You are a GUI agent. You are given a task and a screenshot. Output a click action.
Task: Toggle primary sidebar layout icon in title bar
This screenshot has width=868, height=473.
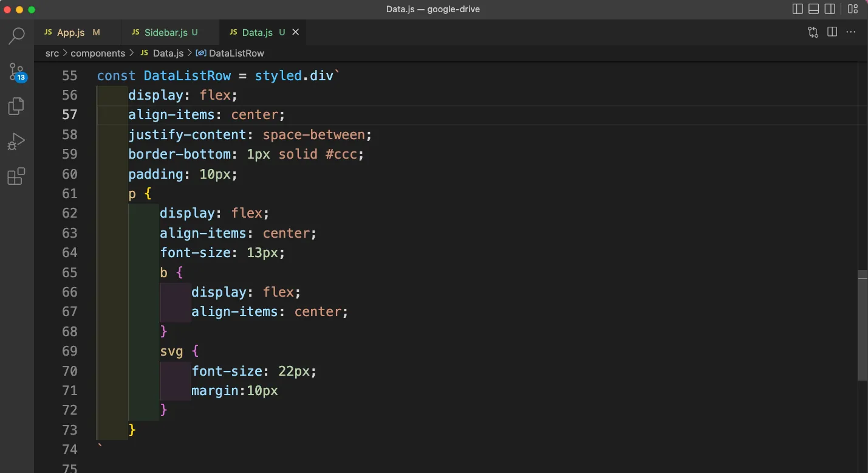point(798,9)
